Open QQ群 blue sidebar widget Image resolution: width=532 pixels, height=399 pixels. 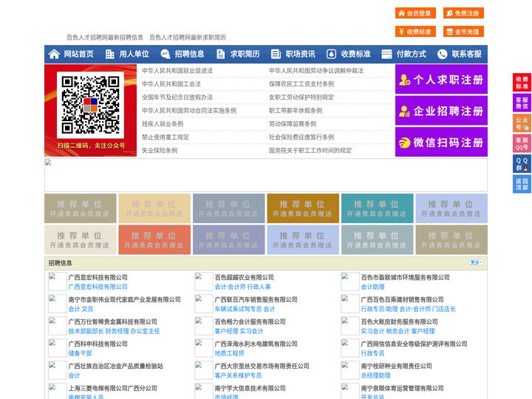[x=522, y=164]
